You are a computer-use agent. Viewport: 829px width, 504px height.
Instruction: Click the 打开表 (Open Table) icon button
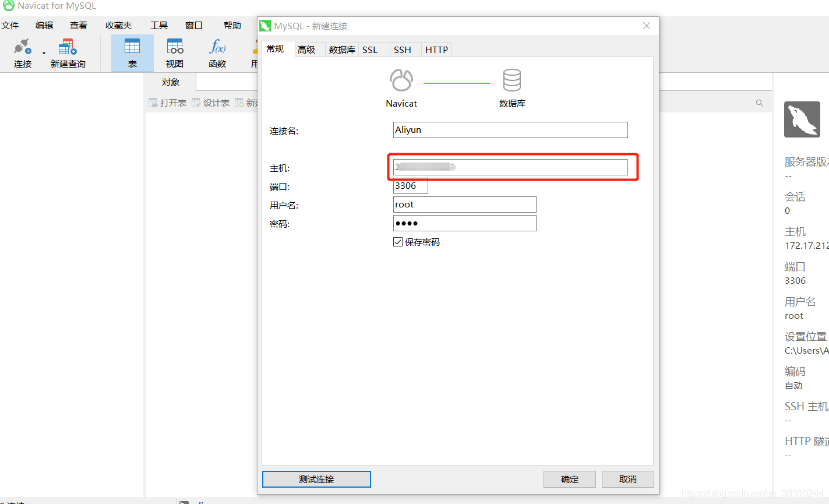point(167,103)
